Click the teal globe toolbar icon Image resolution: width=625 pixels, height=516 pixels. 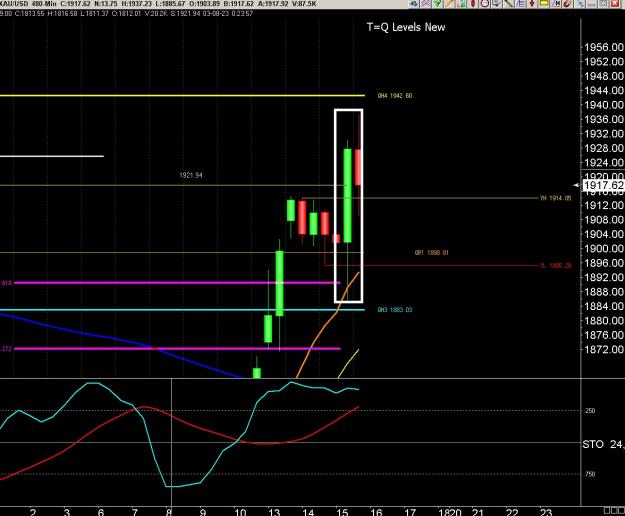tap(413, 3)
